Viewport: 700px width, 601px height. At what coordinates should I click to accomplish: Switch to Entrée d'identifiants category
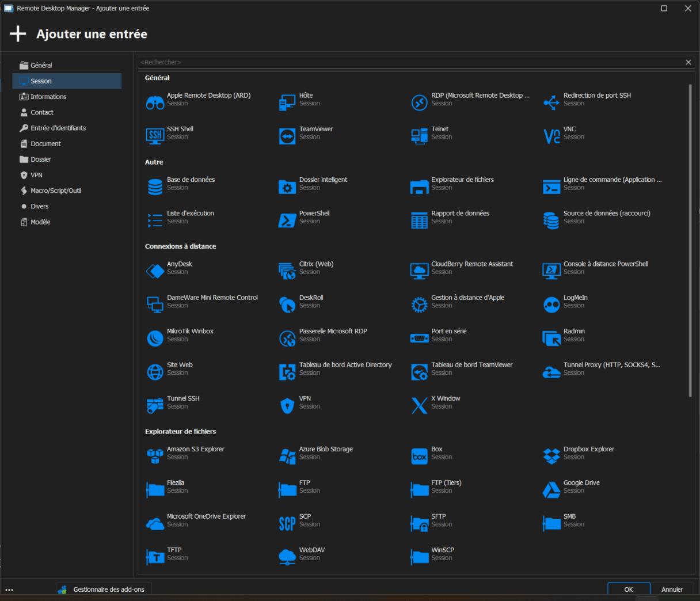[x=58, y=128]
